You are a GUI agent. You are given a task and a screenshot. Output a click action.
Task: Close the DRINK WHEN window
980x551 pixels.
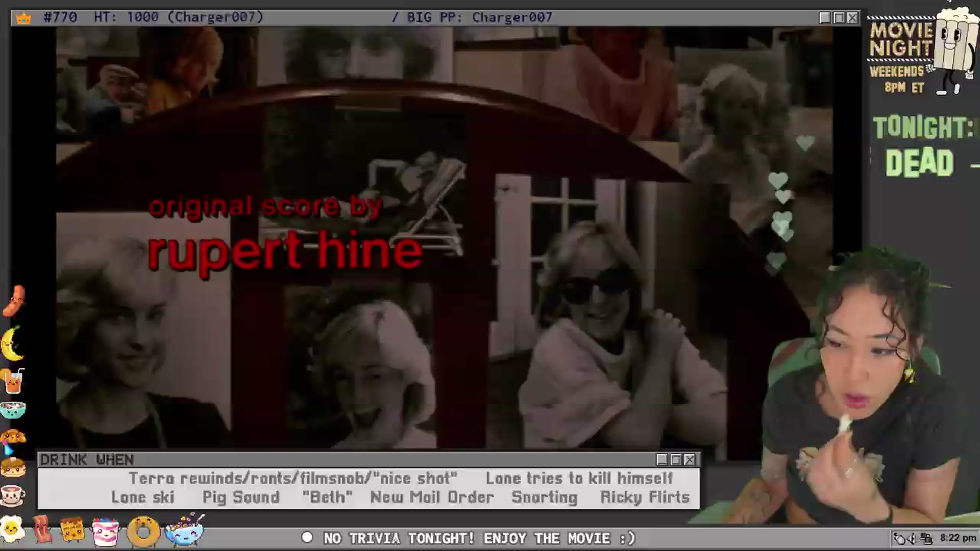pos(690,460)
